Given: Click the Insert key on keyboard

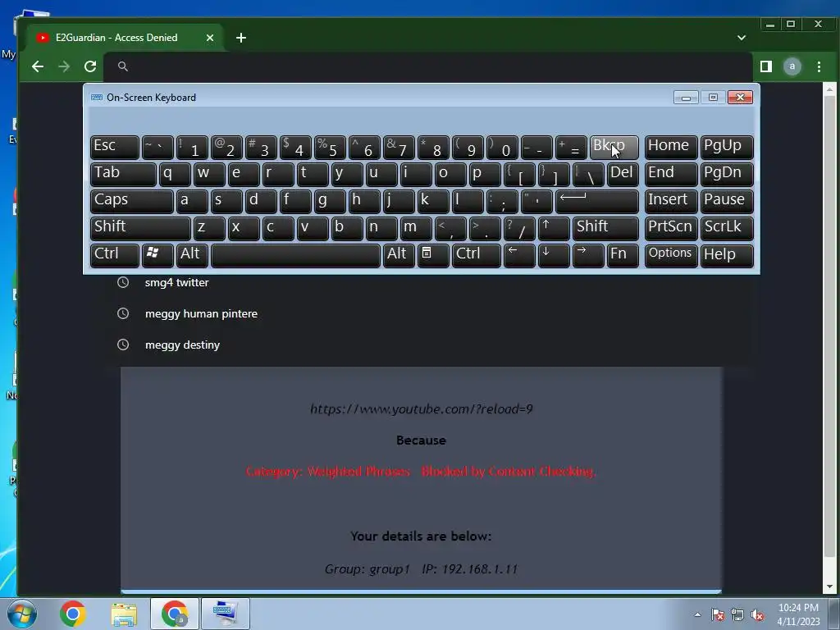Looking at the screenshot, I should pyautogui.click(x=671, y=202).
